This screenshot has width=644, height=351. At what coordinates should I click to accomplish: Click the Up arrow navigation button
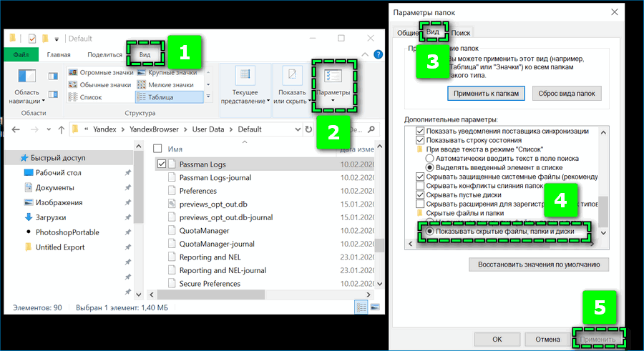(x=60, y=129)
